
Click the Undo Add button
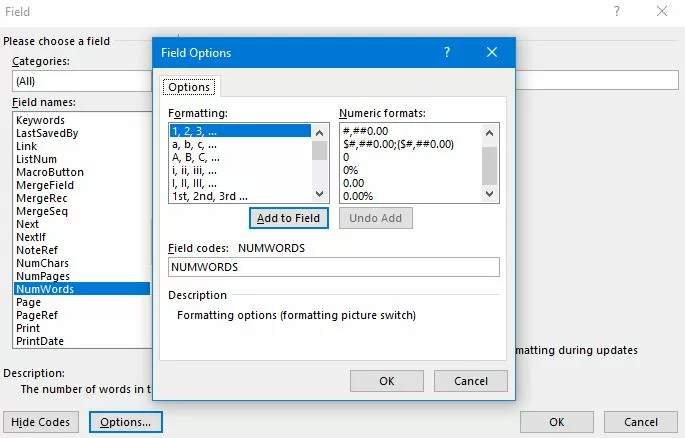pos(376,218)
